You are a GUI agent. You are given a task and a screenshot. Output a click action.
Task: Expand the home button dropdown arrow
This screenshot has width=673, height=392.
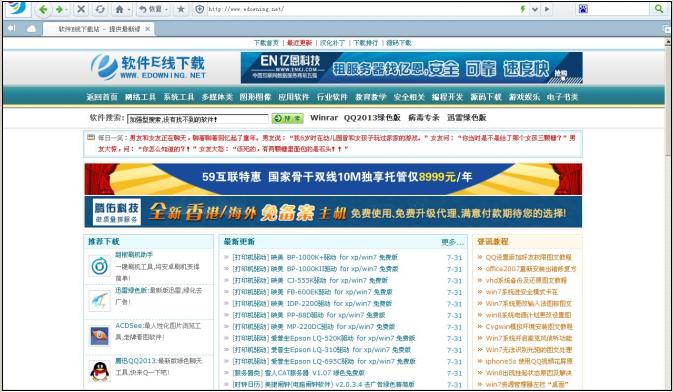click(128, 9)
